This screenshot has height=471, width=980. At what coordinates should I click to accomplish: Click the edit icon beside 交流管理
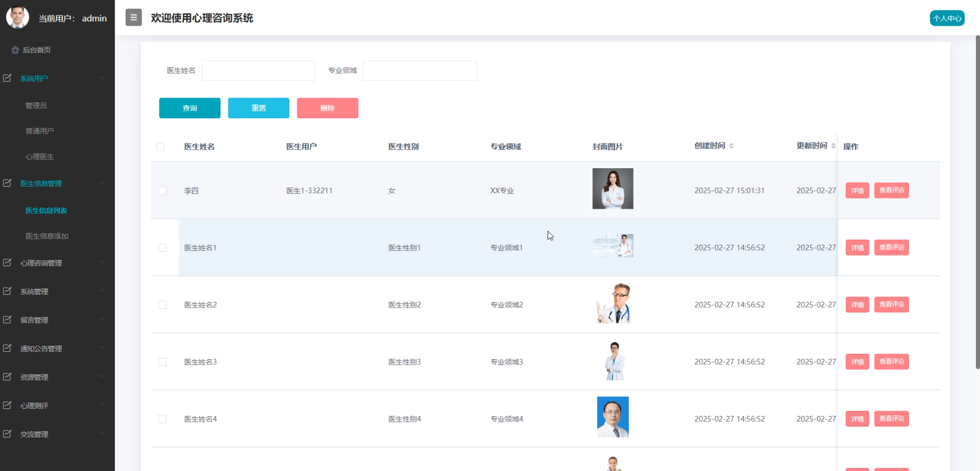7,434
